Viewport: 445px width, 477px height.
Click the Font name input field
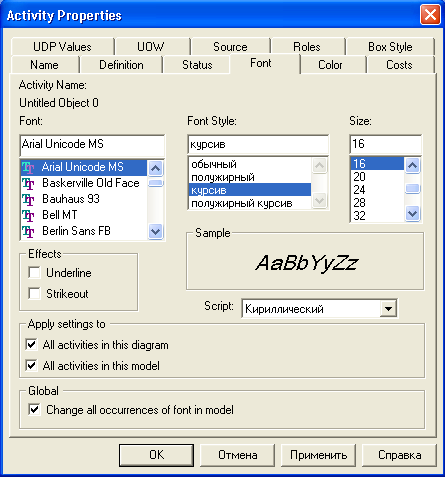(x=92, y=145)
